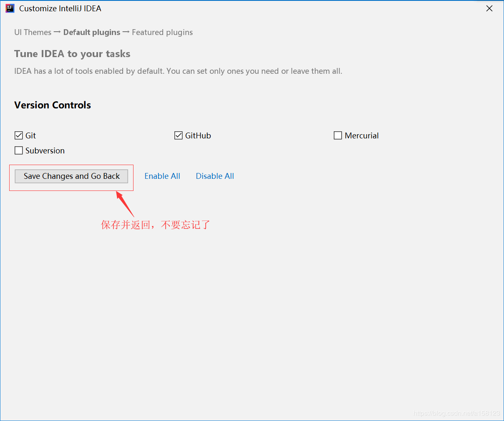Click the Enable All link
Viewport: 504px width, 421px height.
coord(162,176)
